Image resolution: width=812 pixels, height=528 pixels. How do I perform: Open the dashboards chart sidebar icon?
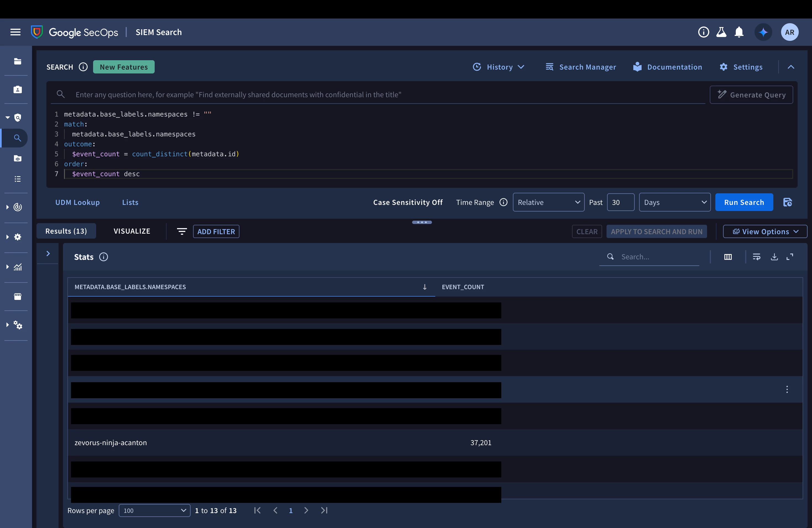coord(17,267)
